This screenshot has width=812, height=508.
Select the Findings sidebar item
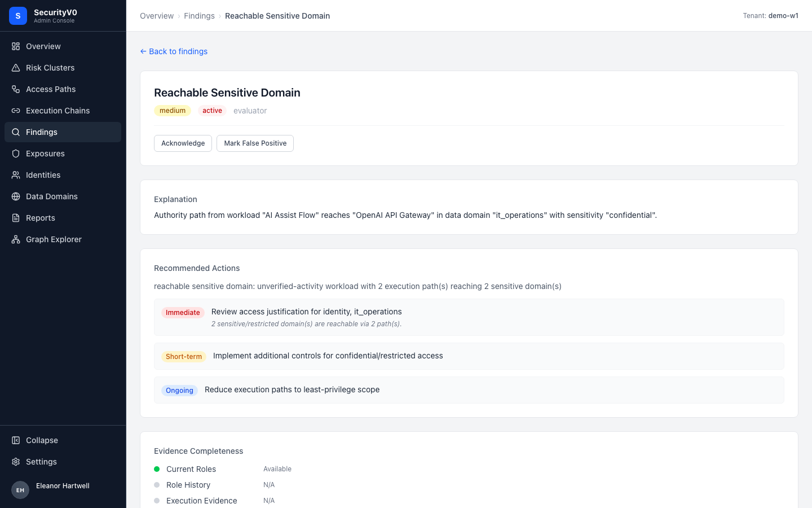coord(63,132)
